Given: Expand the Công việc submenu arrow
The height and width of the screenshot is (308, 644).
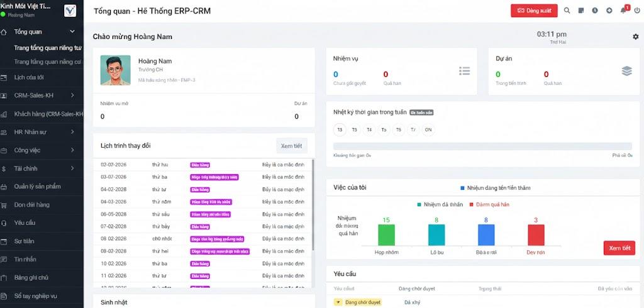Looking at the screenshot, I should coord(72,150).
